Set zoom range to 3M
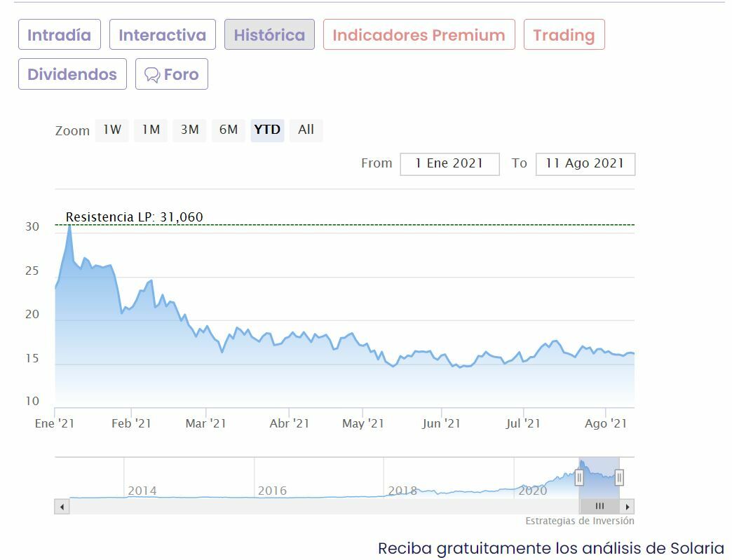Image resolution: width=732 pixels, height=560 pixels. [x=189, y=130]
